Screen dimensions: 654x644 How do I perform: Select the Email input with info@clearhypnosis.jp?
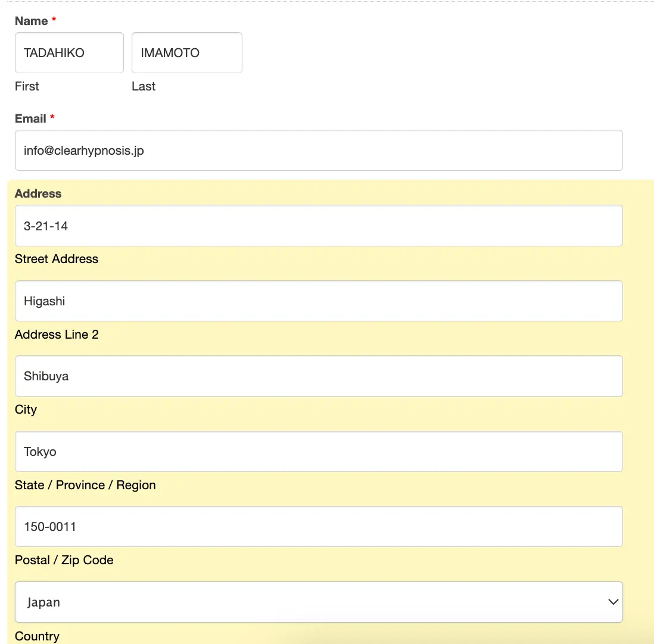319,151
